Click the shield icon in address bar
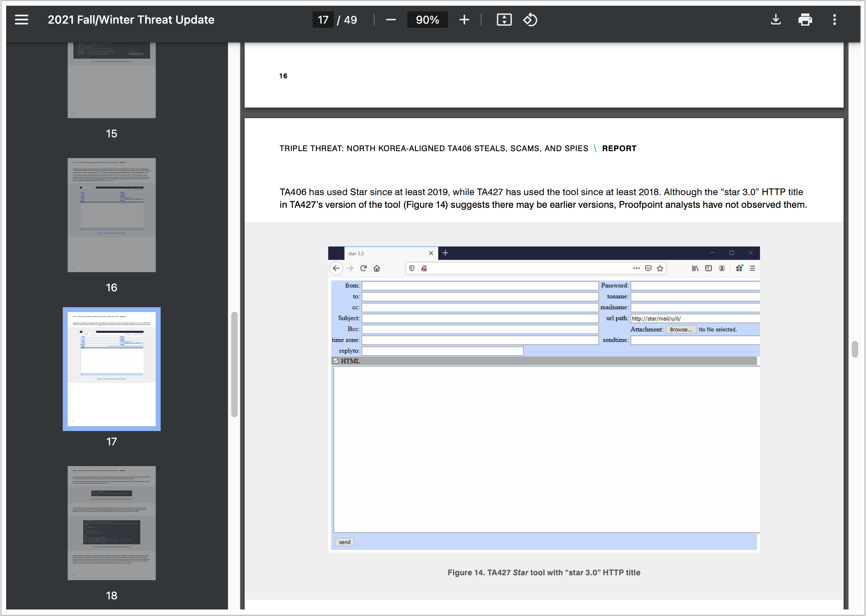This screenshot has width=866, height=616. click(412, 268)
